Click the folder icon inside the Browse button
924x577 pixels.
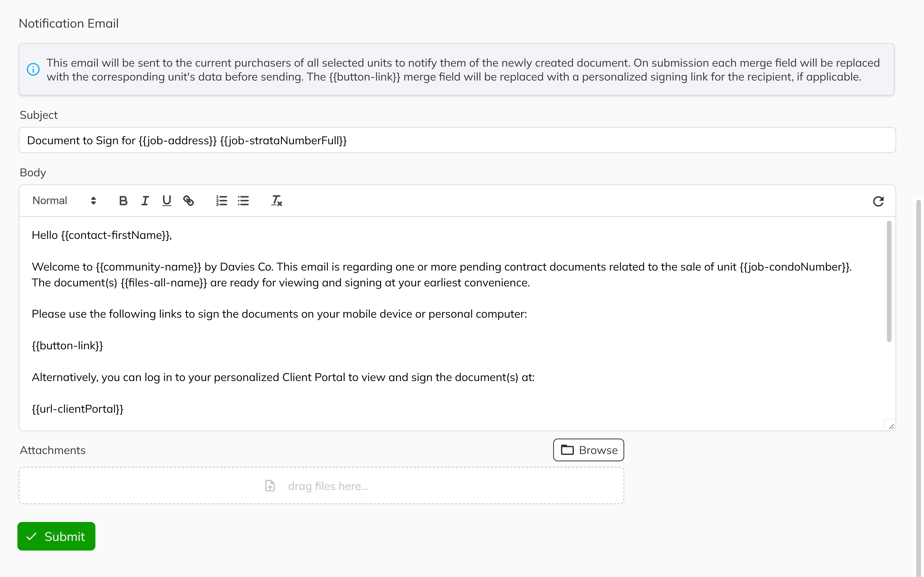point(567,450)
